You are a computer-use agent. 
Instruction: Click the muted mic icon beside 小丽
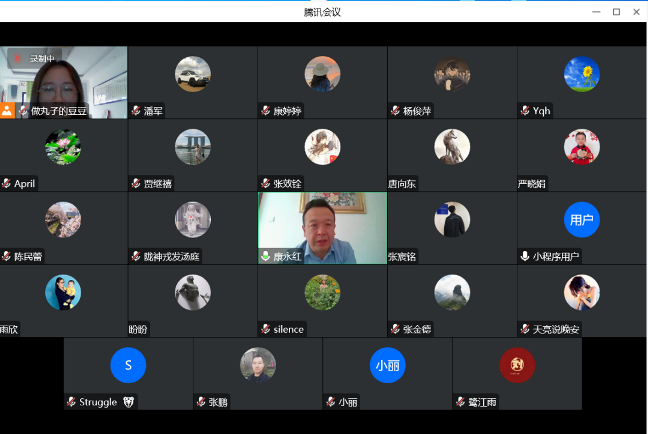coord(330,402)
